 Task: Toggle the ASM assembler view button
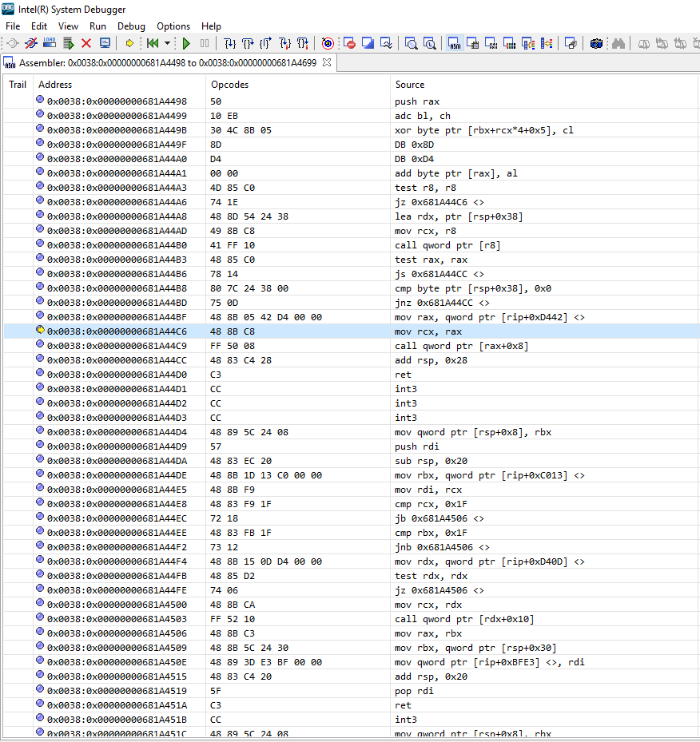click(x=455, y=44)
